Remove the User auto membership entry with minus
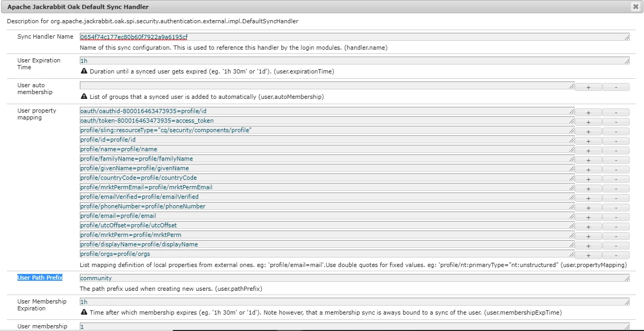This screenshot has height=331, width=644. [616, 87]
